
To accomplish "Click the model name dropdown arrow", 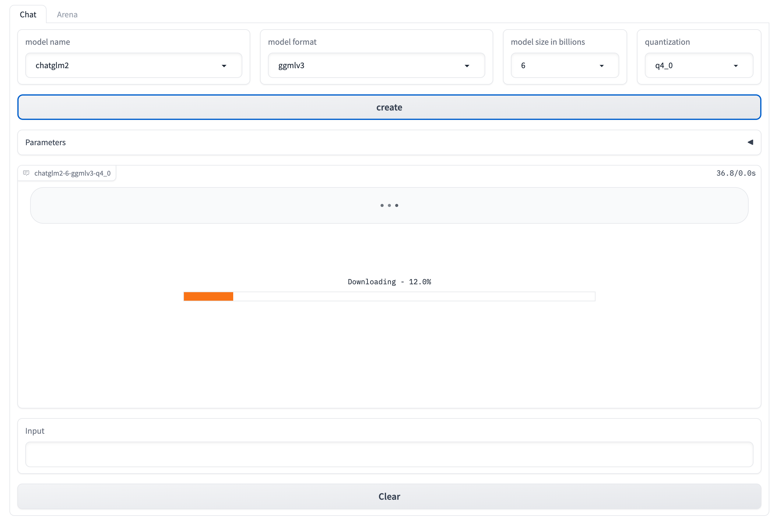I will pyautogui.click(x=224, y=66).
